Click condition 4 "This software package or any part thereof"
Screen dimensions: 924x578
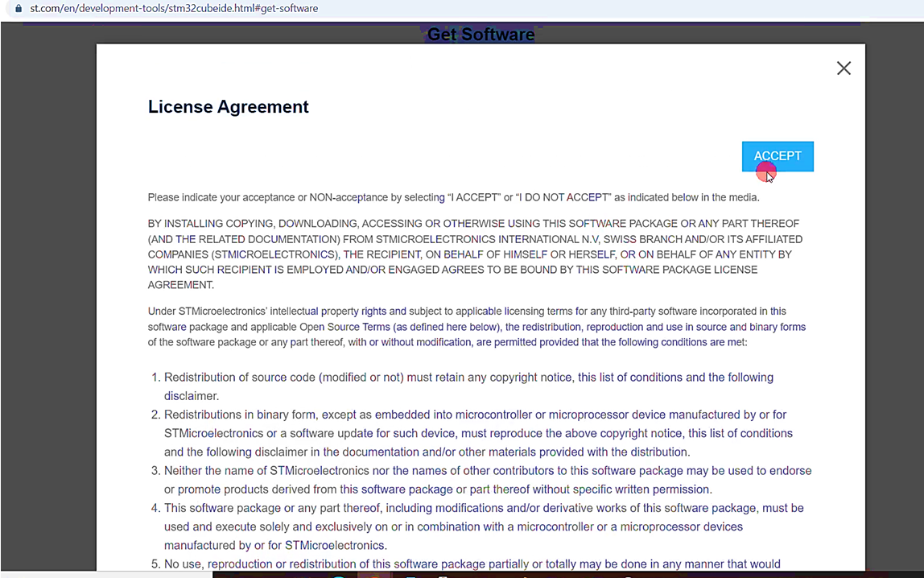[483, 526]
